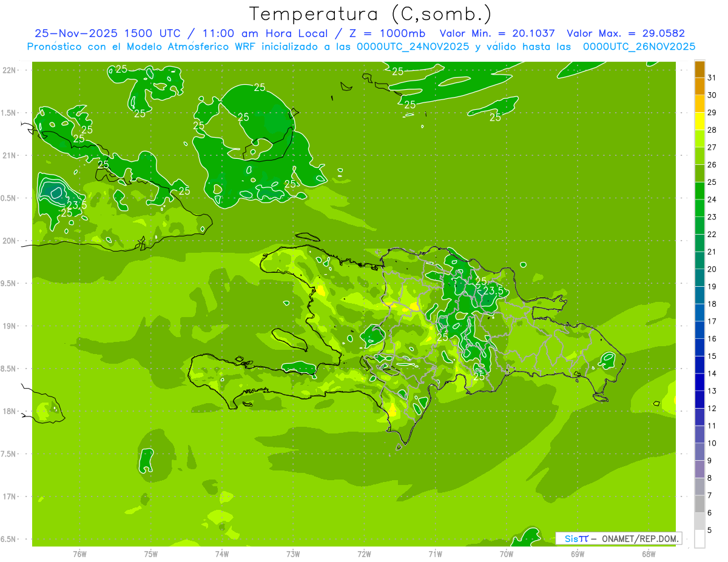Click the "19N" latitude axis label
This screenshot has width=728, height=562.
coord(9,326)
